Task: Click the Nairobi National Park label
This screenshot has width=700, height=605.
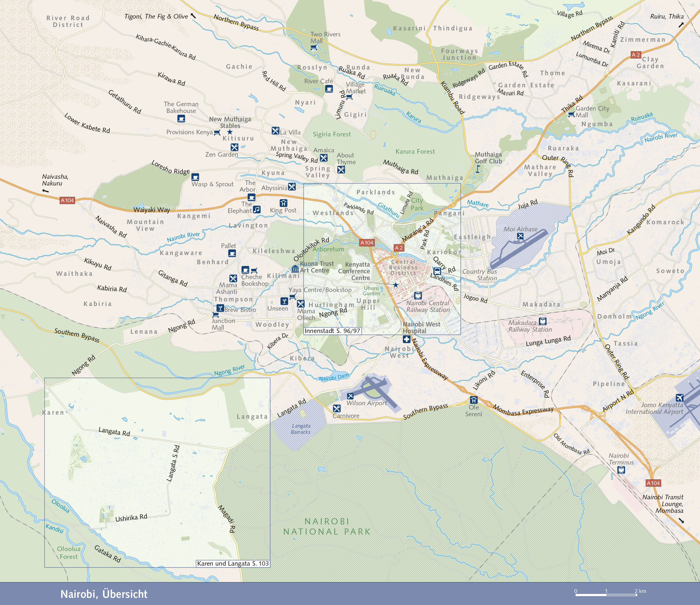Action: pos(327,527)
